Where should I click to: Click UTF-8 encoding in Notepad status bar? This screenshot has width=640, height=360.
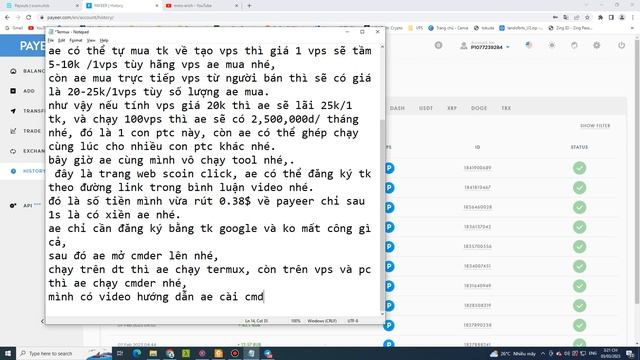(353, 321)
